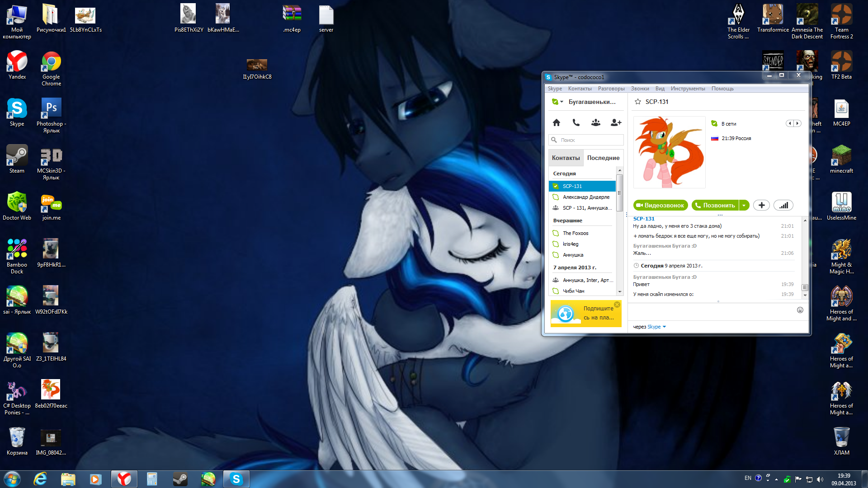Select the SCP-131 conversation in the list
The width and height of the screenshot is (868, 488).
(582, 186)
